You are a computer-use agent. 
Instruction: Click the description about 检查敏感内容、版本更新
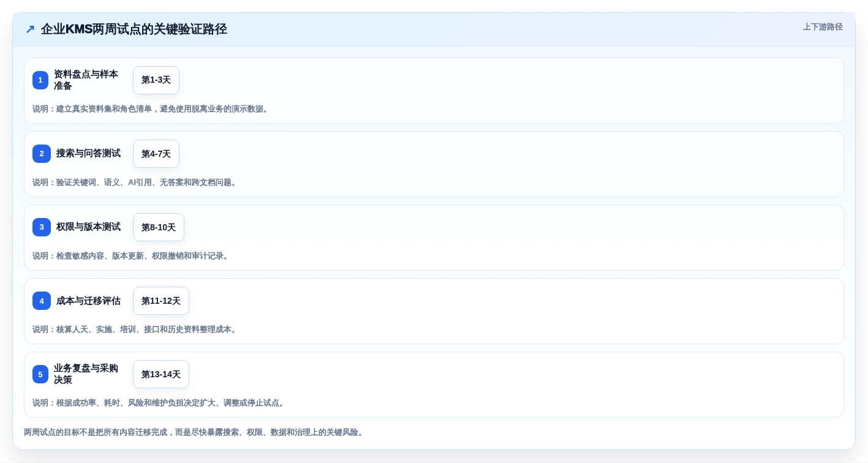tap(132, 256)
